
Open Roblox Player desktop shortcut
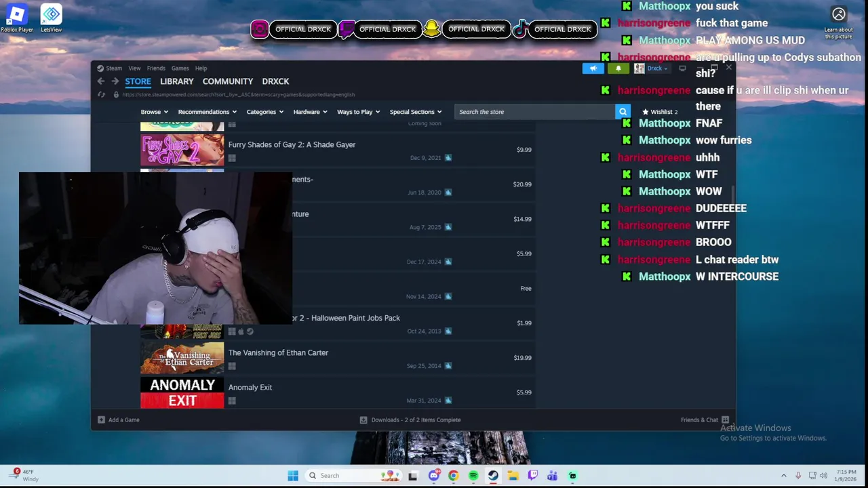tap(17, 18)
